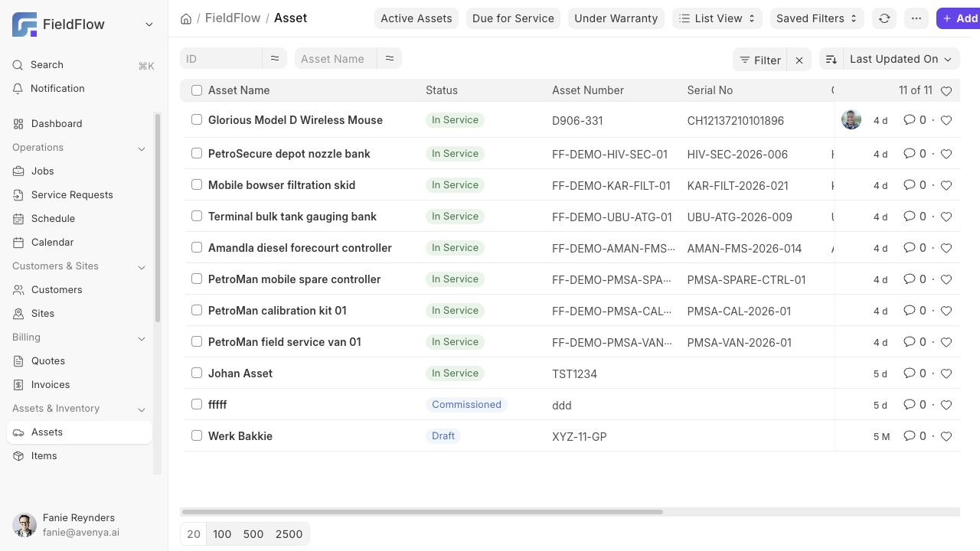The height and width of the screenshot is (551, 980).
Task: Apply the Under Warranty filter
Action: point(616,18)
